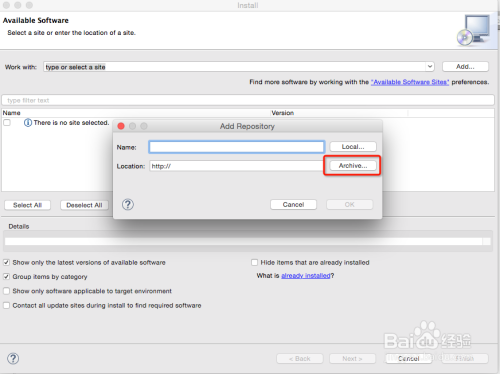This screenshot has height=374, width=500.
Task: Tick the checkbox in the Name list row
Action: (7, 123)
